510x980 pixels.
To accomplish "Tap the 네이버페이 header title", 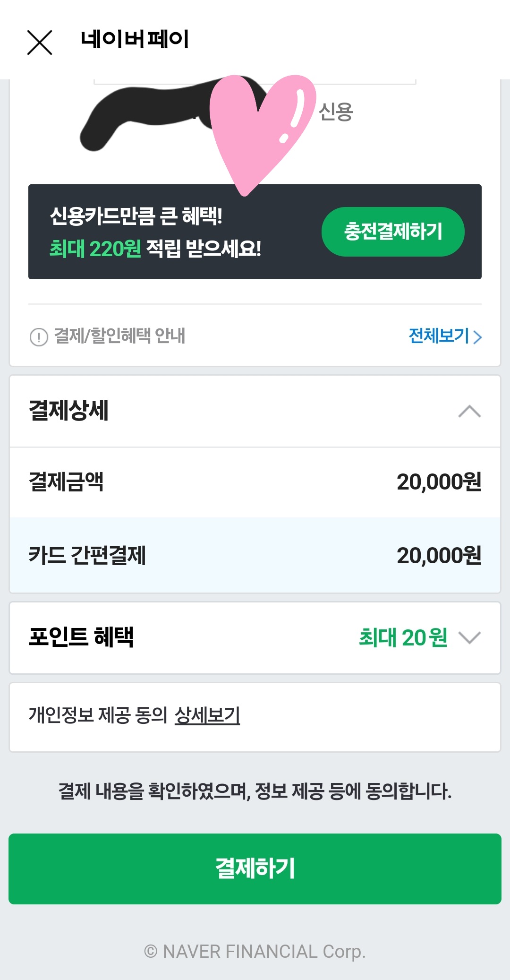I will [x=135, y=39].
